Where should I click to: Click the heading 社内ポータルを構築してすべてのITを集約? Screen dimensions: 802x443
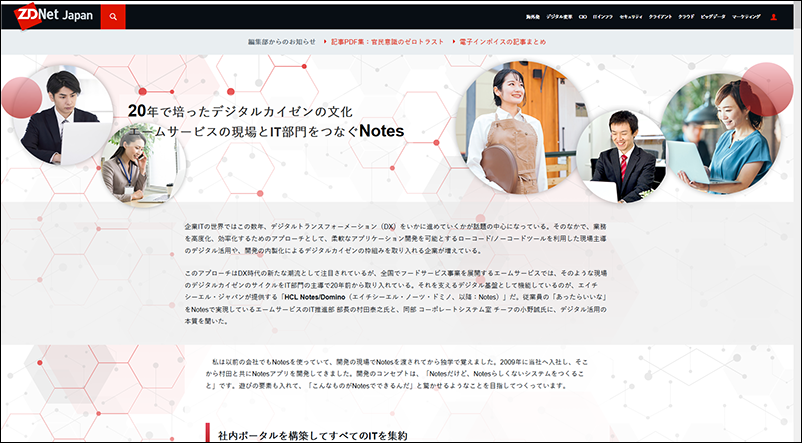tap(313, 436)
